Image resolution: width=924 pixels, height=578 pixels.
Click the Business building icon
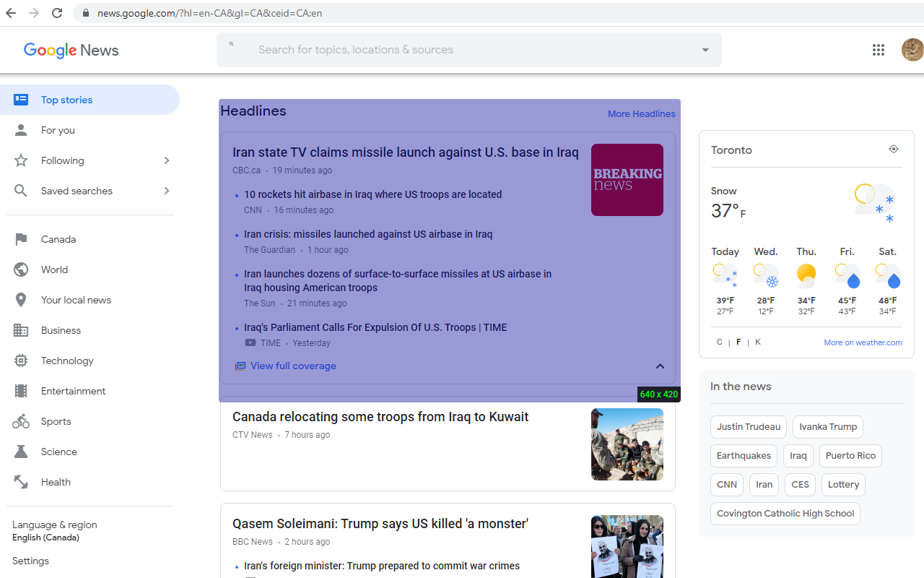coord(21,330)
